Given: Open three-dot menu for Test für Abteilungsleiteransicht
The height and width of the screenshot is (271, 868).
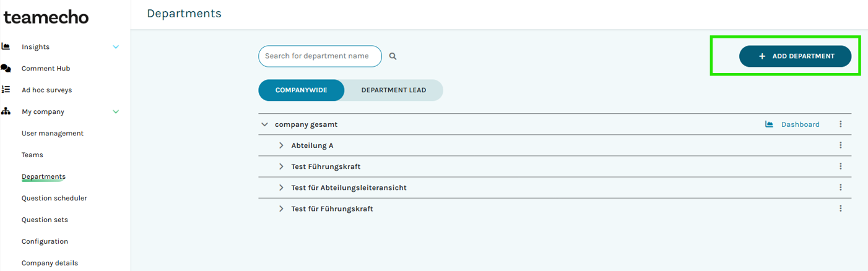Looking at the screenshot, I should point(841,187).
